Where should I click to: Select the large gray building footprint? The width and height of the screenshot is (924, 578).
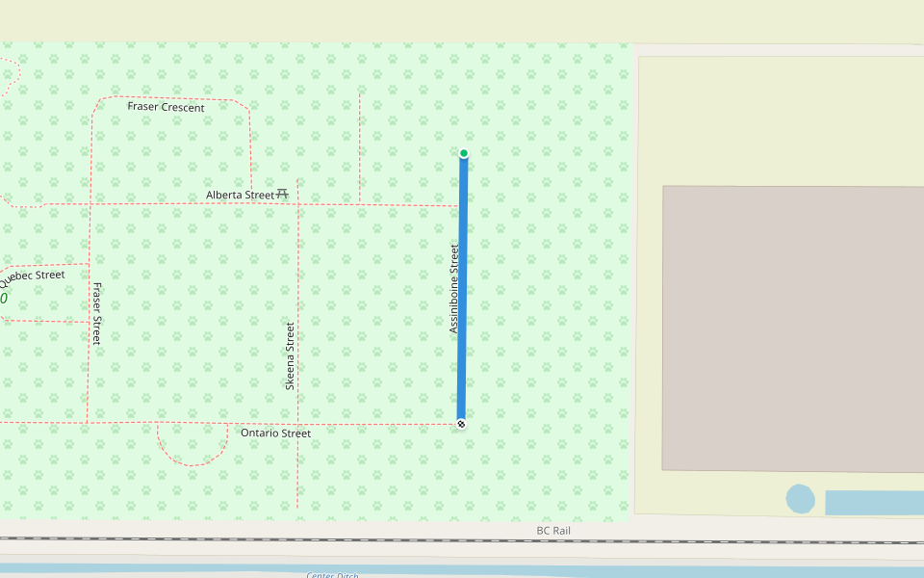(792, 328)
